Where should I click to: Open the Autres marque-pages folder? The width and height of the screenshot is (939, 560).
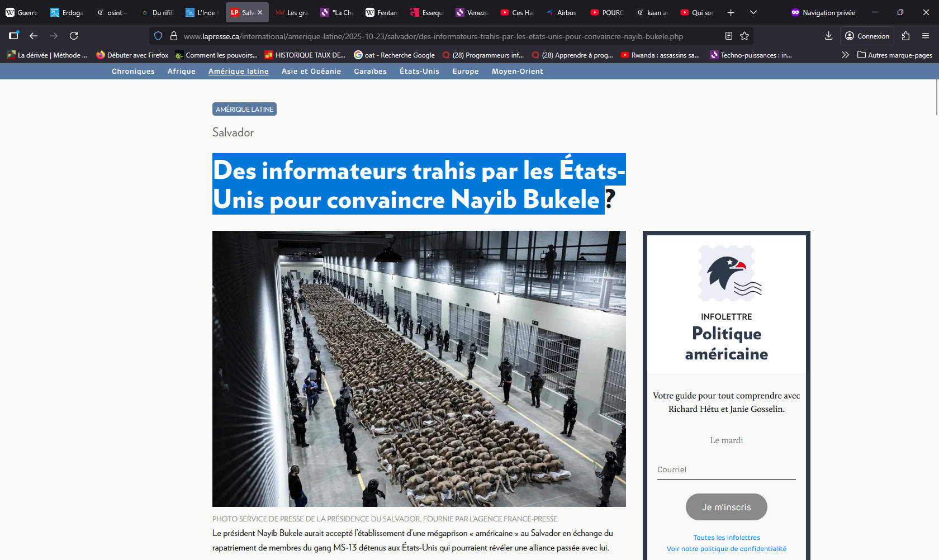(x=894, y=55)
